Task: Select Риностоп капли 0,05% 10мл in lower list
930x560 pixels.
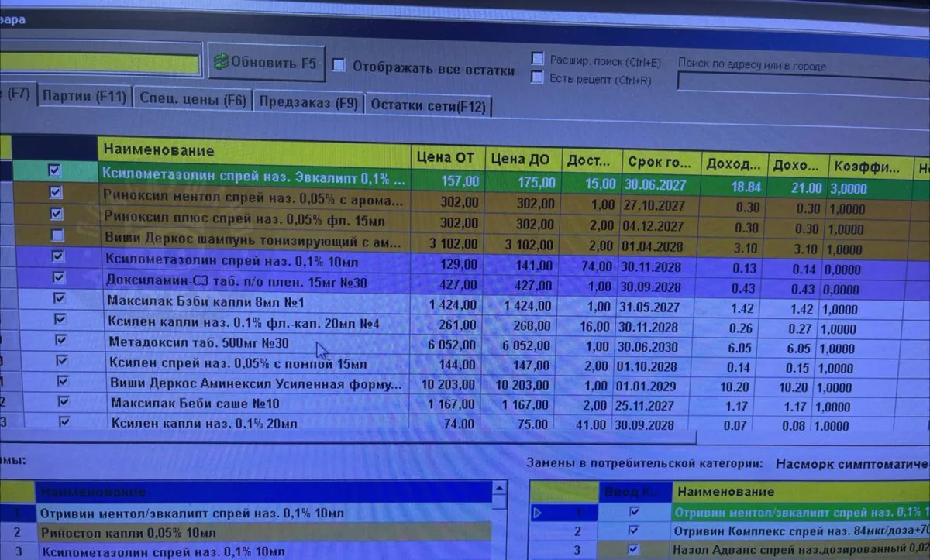Action: coord(263,533)
